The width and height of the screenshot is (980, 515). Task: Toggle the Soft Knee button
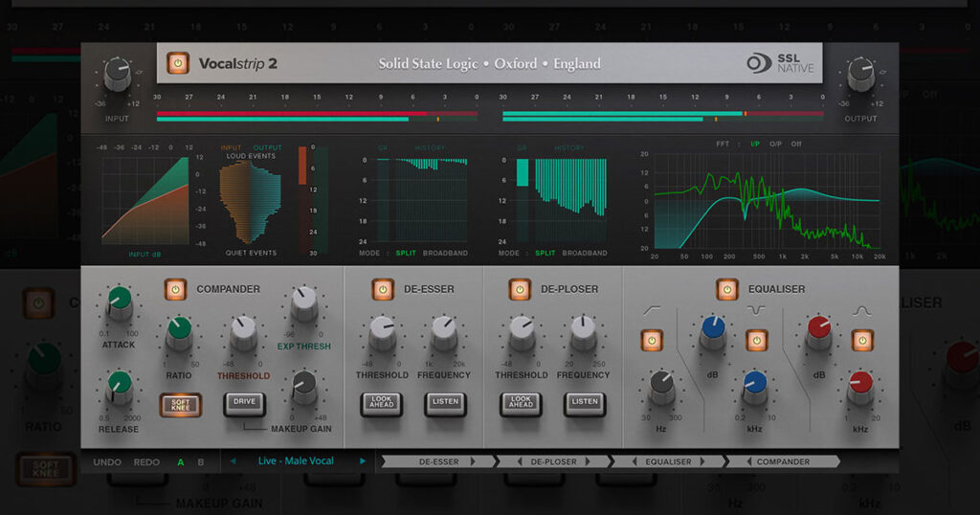coord(181,405)
